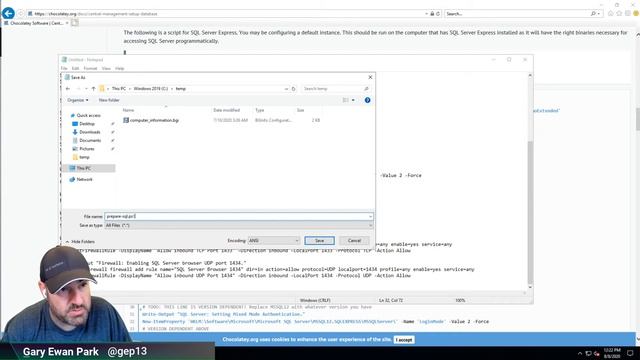Sort files by Date modified column
640x360 pixels.
click(x=227, y=110)
